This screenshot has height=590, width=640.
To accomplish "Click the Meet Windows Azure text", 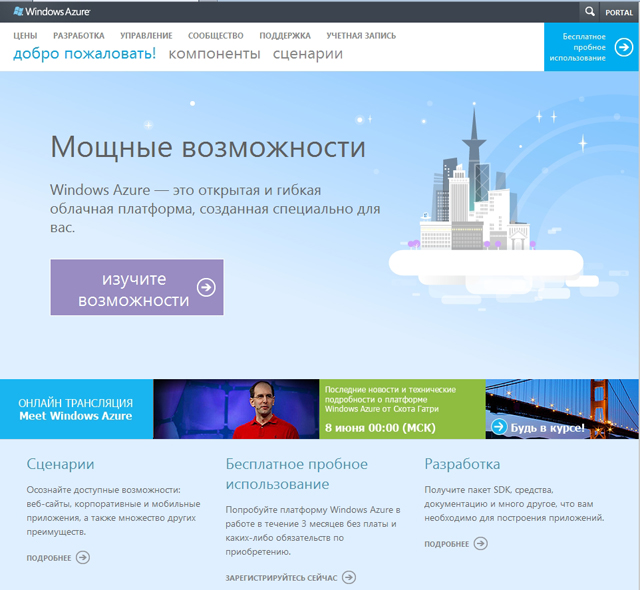I will pos(76,416).
